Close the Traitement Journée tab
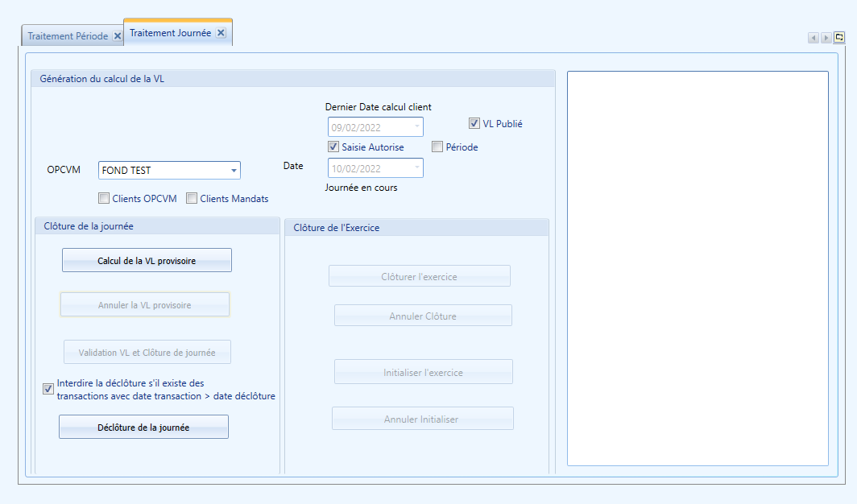 coord(221,33)
